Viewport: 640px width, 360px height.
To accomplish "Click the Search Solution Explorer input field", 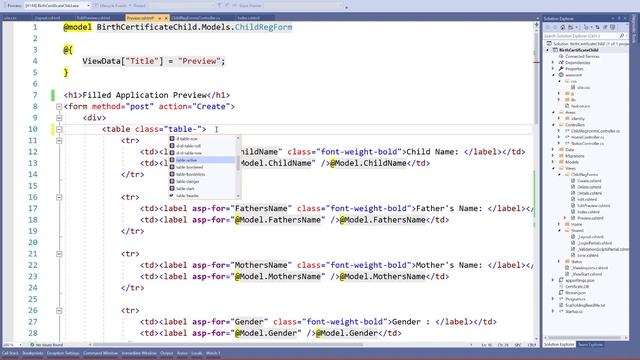I will click(x=581, y=36).
